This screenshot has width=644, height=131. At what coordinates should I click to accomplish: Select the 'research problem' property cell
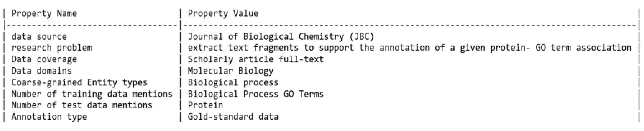(x=52, y=48)
